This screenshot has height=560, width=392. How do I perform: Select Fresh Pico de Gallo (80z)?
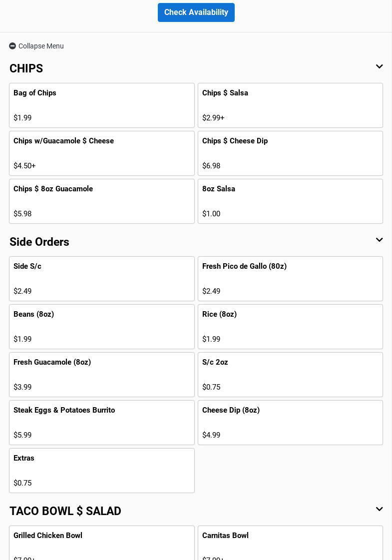coord(290,279)
